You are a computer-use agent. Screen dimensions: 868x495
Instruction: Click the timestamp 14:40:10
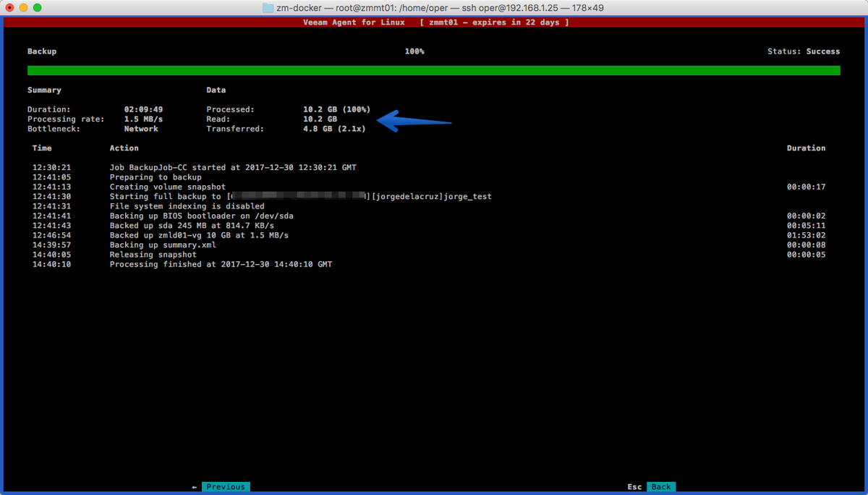51,265
